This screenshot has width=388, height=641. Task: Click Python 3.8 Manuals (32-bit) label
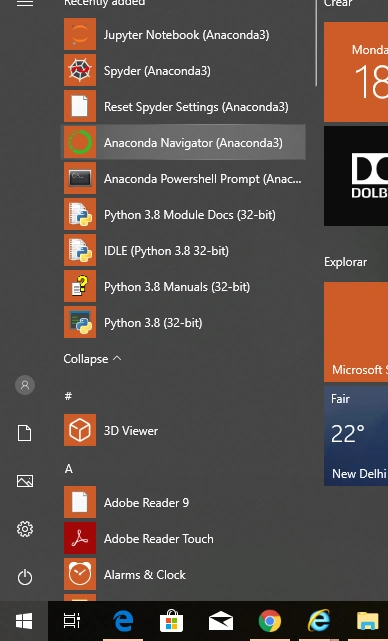[x=177, y=287]
